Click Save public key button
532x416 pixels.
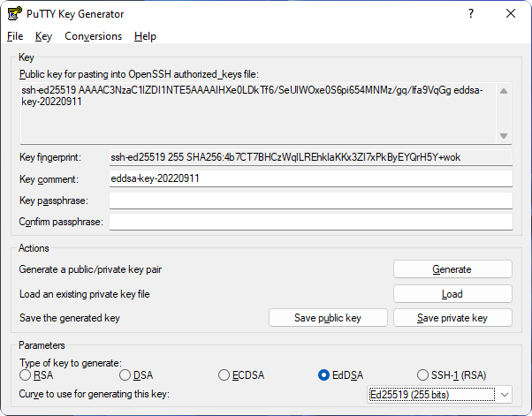tap(328, 318)
